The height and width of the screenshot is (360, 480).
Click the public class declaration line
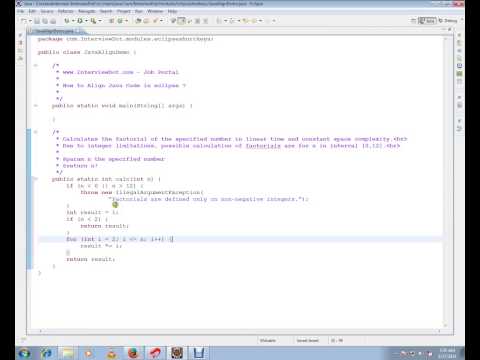click(87, 52)
